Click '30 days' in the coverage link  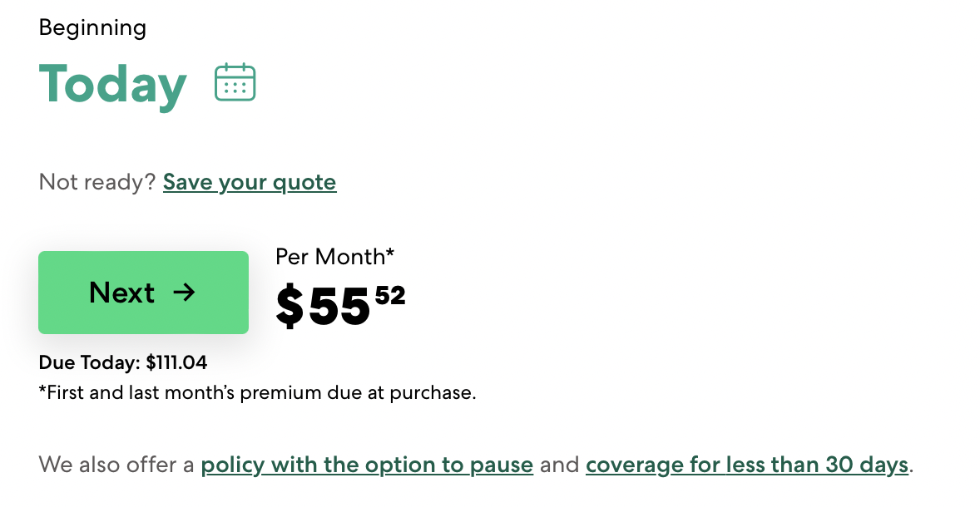click(x=866, y=464)
